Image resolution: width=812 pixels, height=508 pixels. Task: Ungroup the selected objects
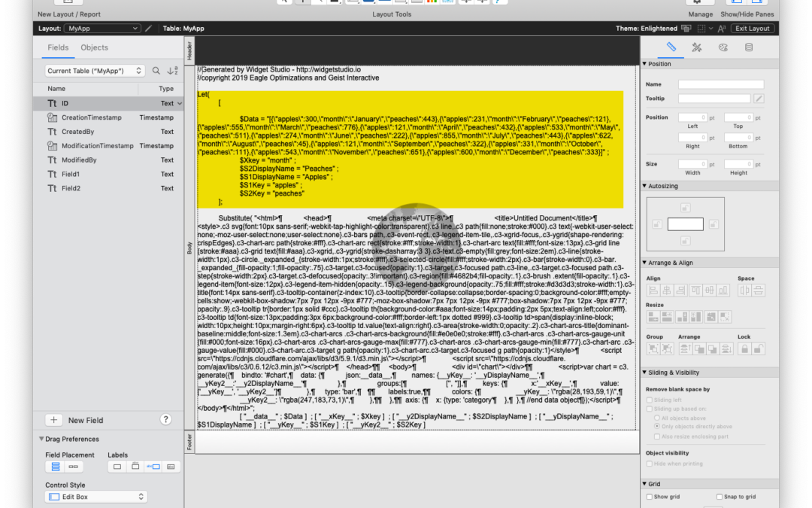pyautogui.click(x=667, y=349)
